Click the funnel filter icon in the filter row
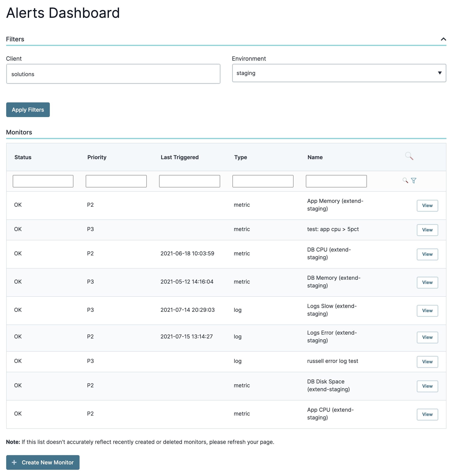The height and width of the screenshot is (476, 453). pos(414,180)
